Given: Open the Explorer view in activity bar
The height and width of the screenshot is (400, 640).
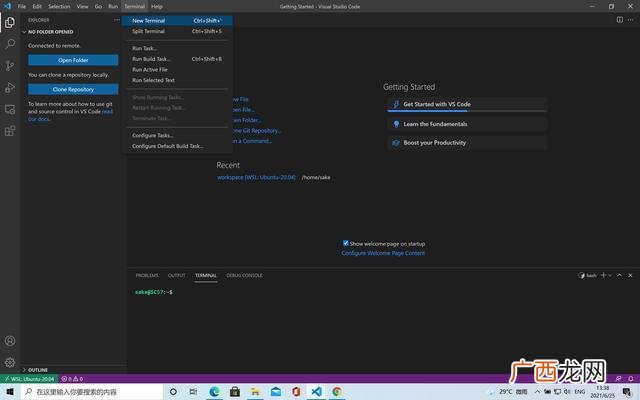Looking at the screenshot, I should coord(10,22).
